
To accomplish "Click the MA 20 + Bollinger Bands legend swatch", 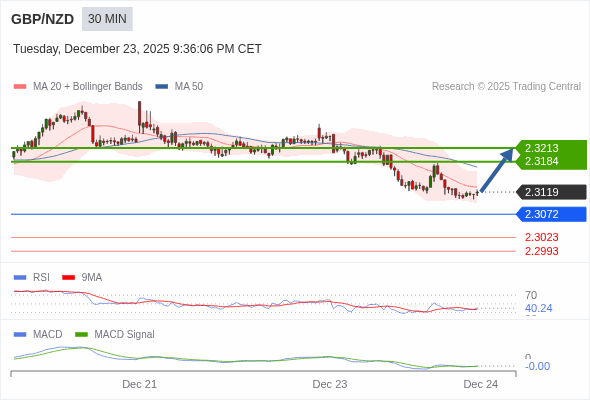I will [20, 87].
